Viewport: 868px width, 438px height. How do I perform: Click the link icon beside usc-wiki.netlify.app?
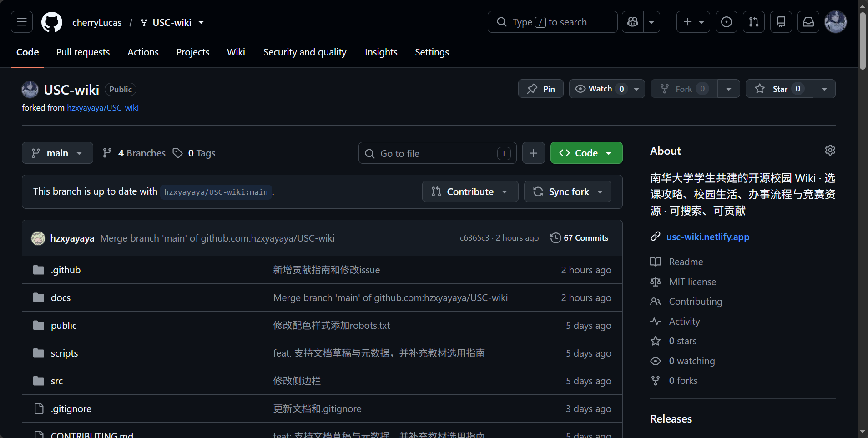[x=656, y=237]
